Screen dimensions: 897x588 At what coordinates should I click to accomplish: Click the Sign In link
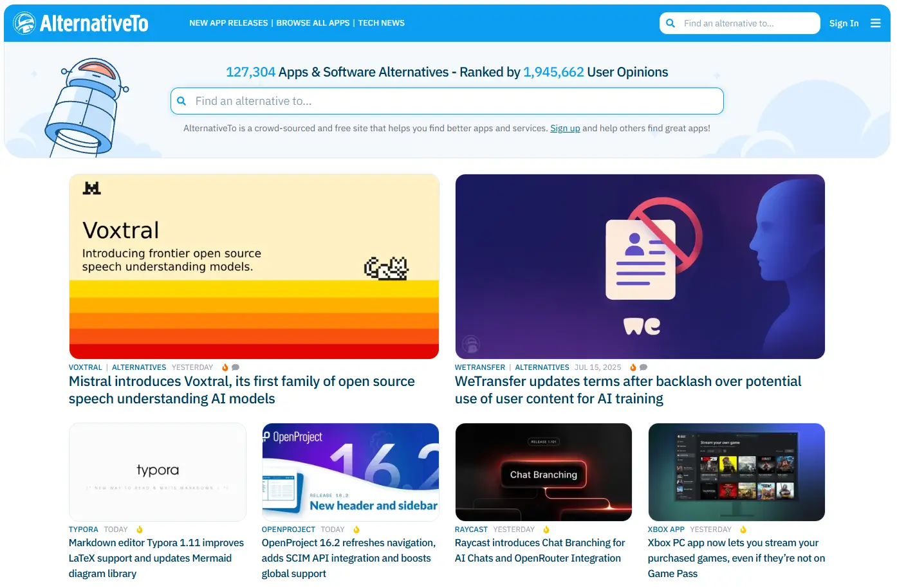[844, 23]
